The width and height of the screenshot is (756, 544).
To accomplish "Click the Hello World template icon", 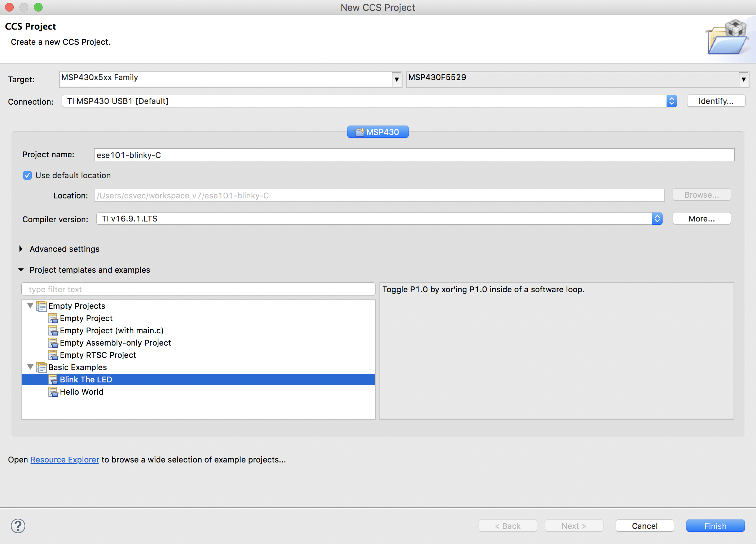I will pyautogui.click(x=53, y=392).
